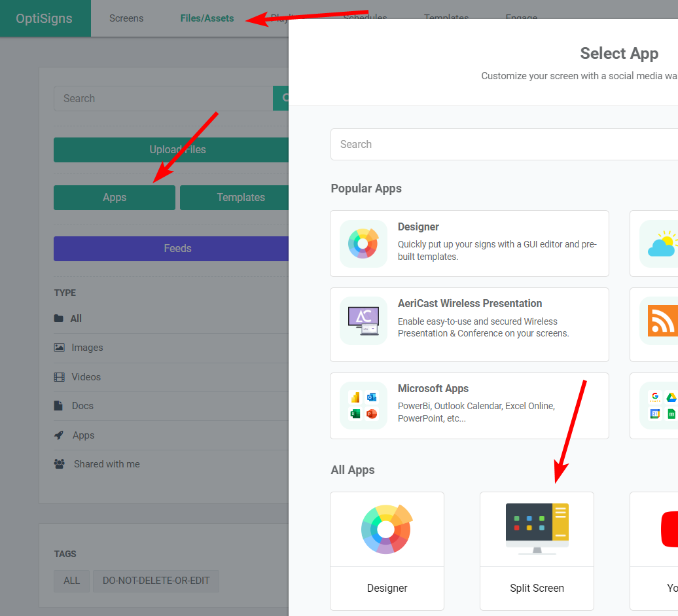Select the All type filter
Image resolution: width=678 pixels, height=616 pixels.
(x=76, y=319)
